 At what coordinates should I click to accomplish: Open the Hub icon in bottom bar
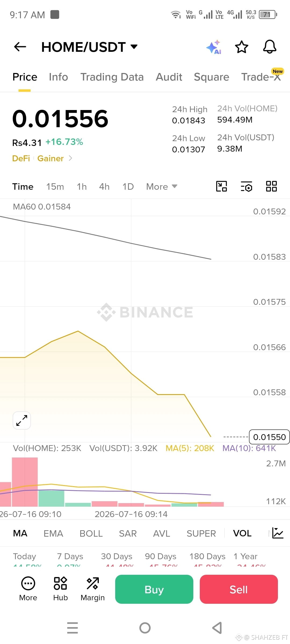point(60,589)
